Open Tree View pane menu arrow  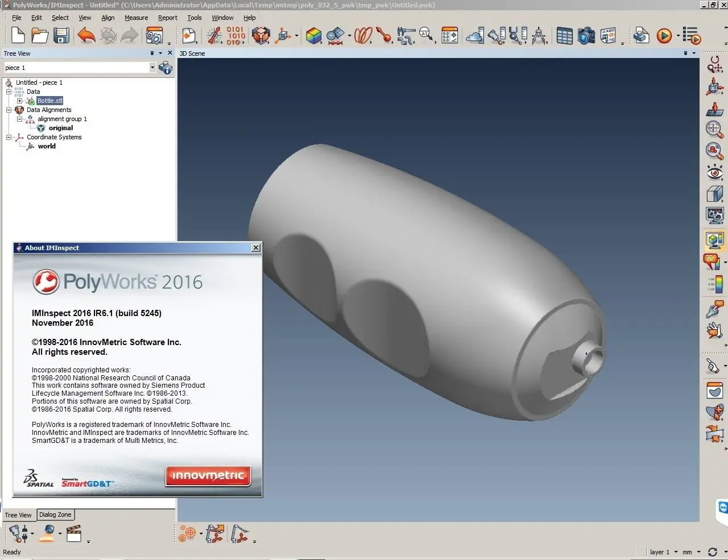click(160, 53)
